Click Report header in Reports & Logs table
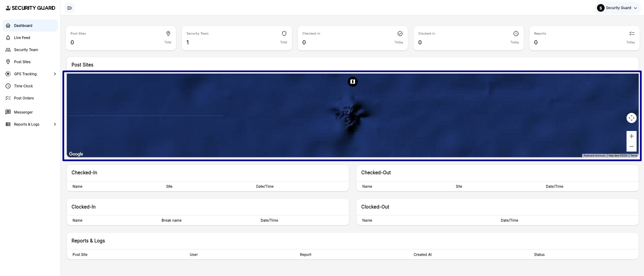 tap(306, 255)
